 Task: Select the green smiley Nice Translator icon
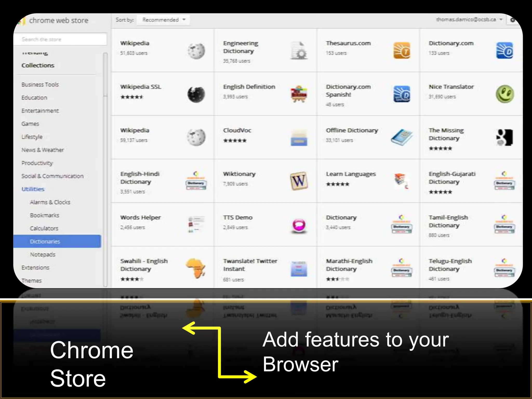[505, 94]
